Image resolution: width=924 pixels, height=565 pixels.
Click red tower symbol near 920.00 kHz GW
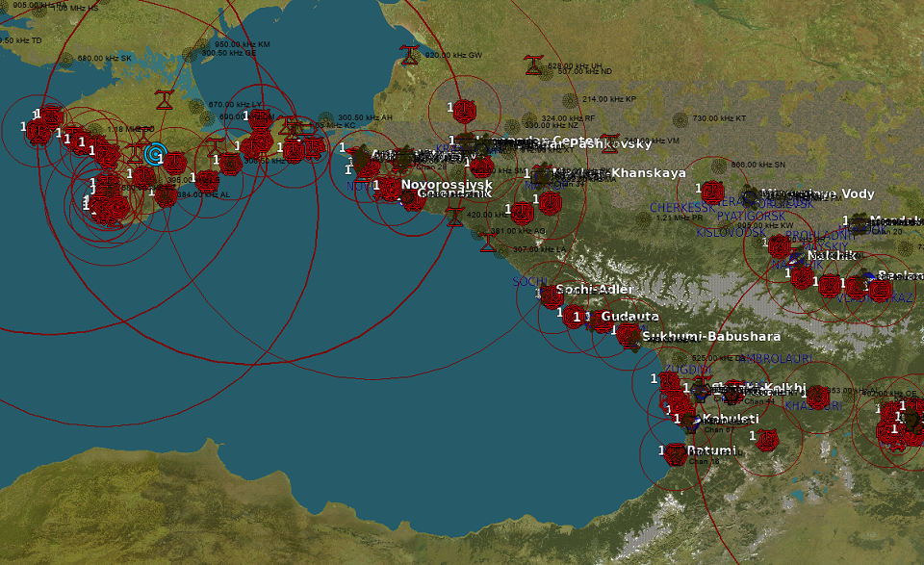pyautogui.click(x=410, y=54)
